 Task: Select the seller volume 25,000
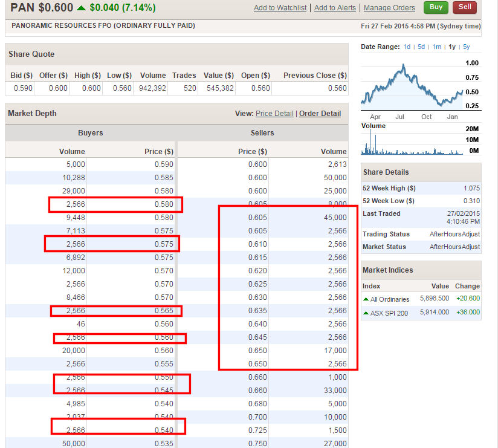[335, 191]
